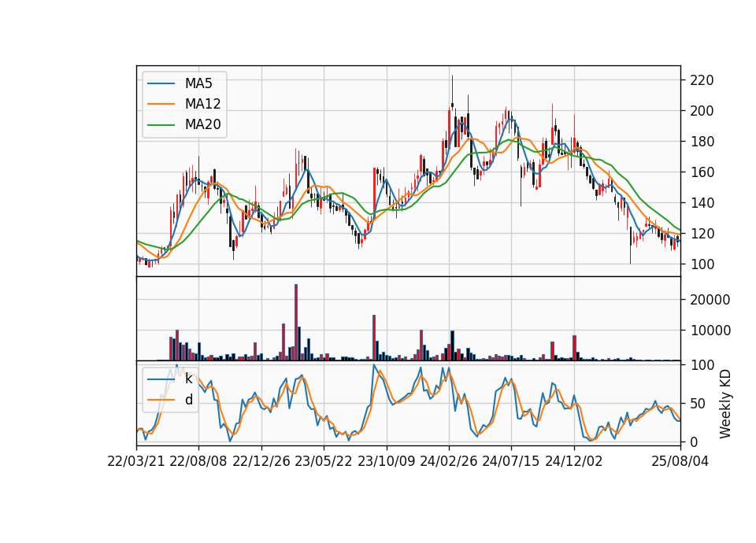Click the 25/08/04 date tick label
Image resolution: width=756 pixels, height=543 pixels.
pyautogui.click(x=680, y=461)
